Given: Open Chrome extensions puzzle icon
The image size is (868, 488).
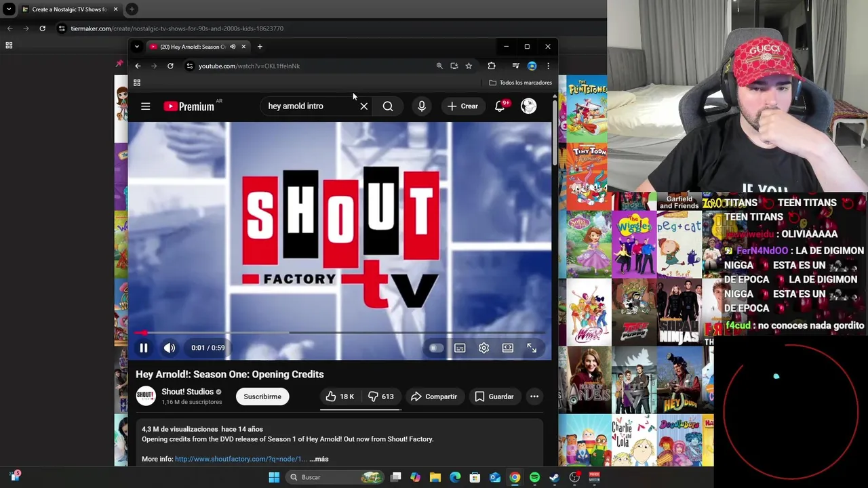Looking at the screenshot, I should point(492,66).
